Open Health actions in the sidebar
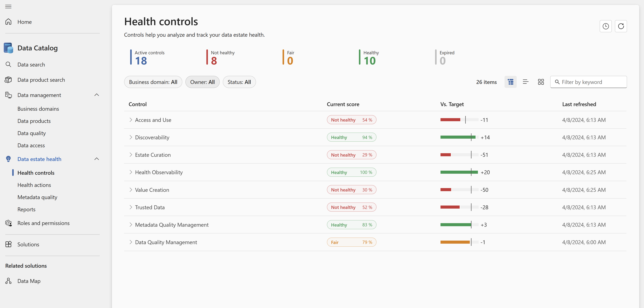 pos(34,185)
